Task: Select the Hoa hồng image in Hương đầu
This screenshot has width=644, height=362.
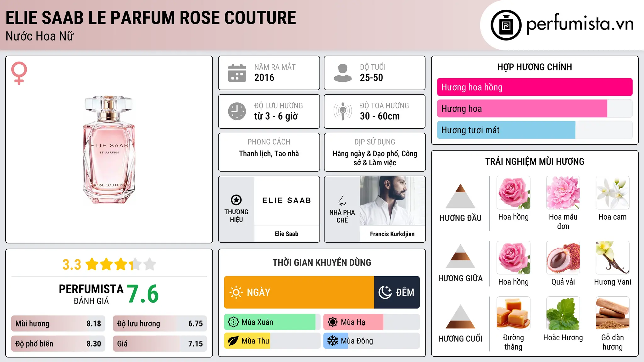Action: tap(514, 193)
